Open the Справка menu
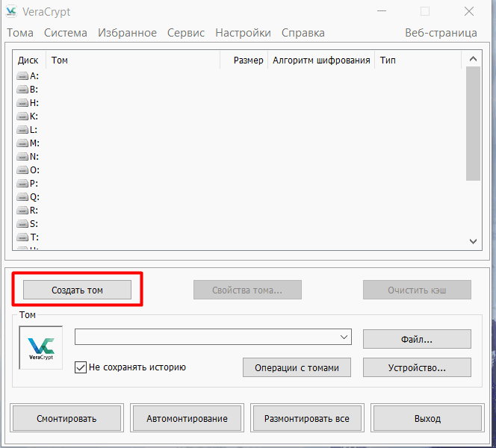 [303, 33]
